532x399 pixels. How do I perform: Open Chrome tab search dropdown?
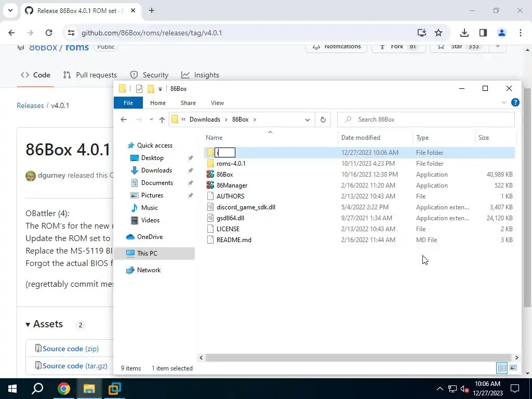tap(10, 10)
